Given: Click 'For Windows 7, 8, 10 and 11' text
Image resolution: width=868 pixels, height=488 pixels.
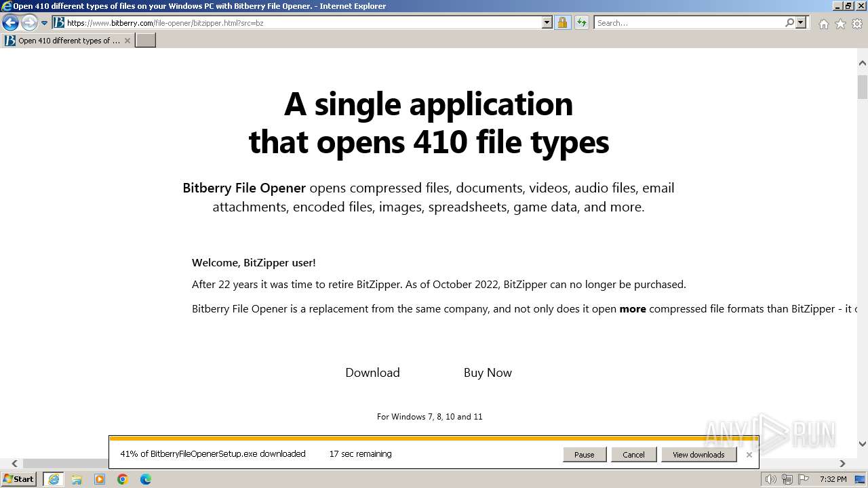Looking at the screenshot, I should tap(430, 417).
